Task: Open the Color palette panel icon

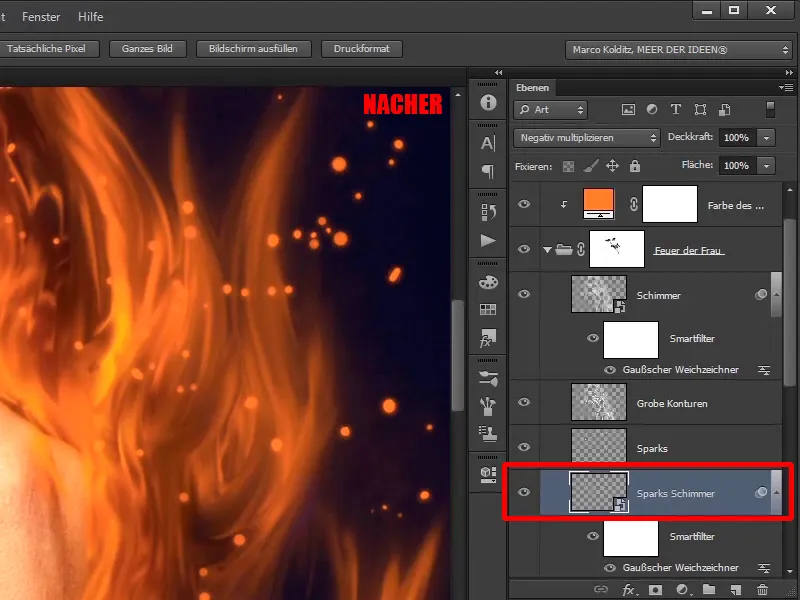Action: point(488,282)
